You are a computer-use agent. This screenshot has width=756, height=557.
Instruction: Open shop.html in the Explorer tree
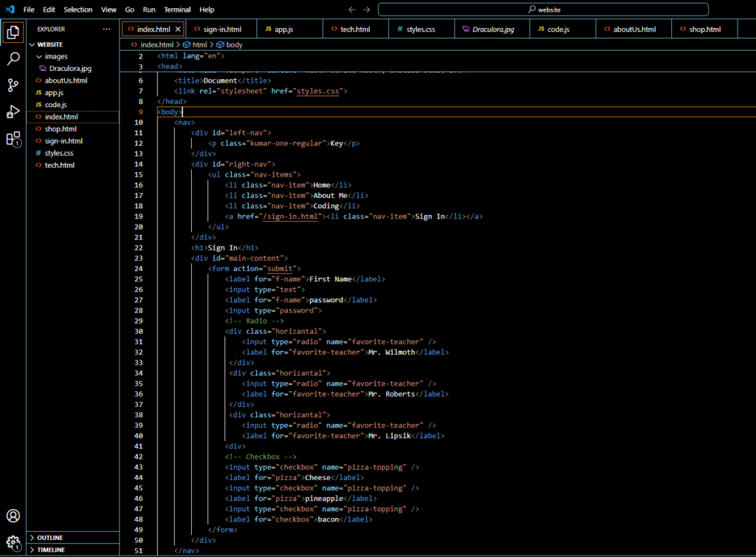coord(60,129)
